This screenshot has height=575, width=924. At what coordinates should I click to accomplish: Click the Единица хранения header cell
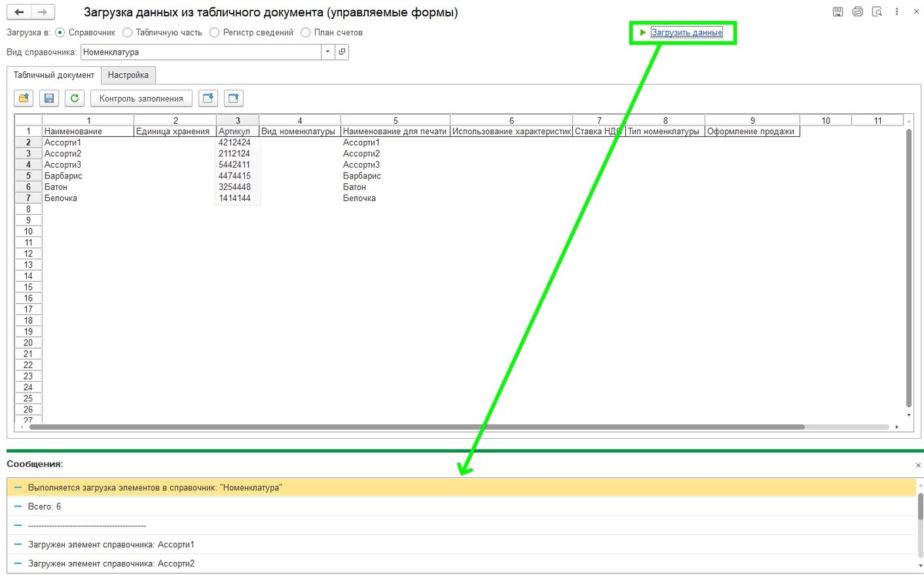click(x=175, y=132)
